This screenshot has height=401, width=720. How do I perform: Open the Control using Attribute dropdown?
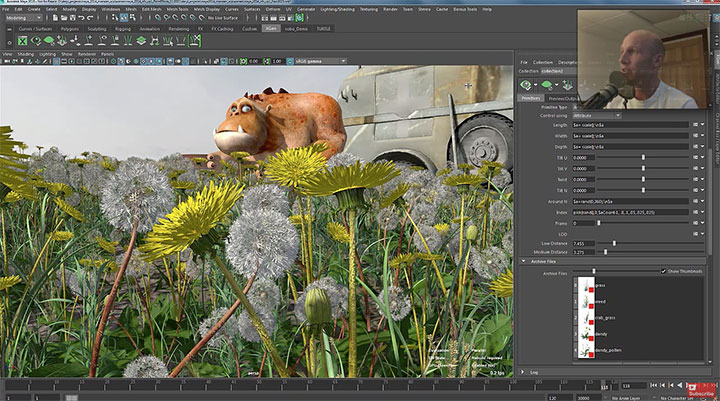tap(597, 116)
